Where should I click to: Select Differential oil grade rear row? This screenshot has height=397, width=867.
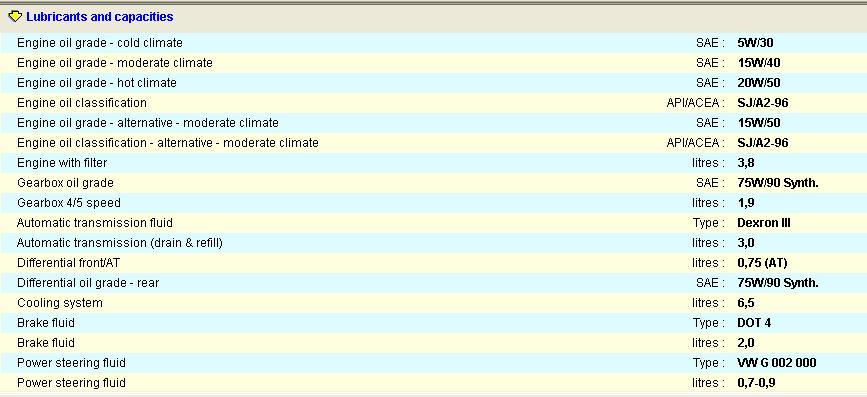pyautogui.click(x=434, y=283)
